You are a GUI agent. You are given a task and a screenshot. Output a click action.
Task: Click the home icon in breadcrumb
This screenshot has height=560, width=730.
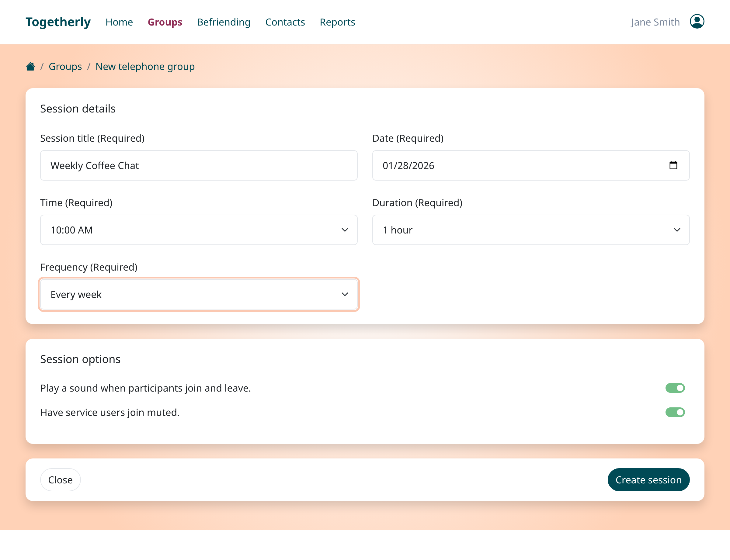30,67
